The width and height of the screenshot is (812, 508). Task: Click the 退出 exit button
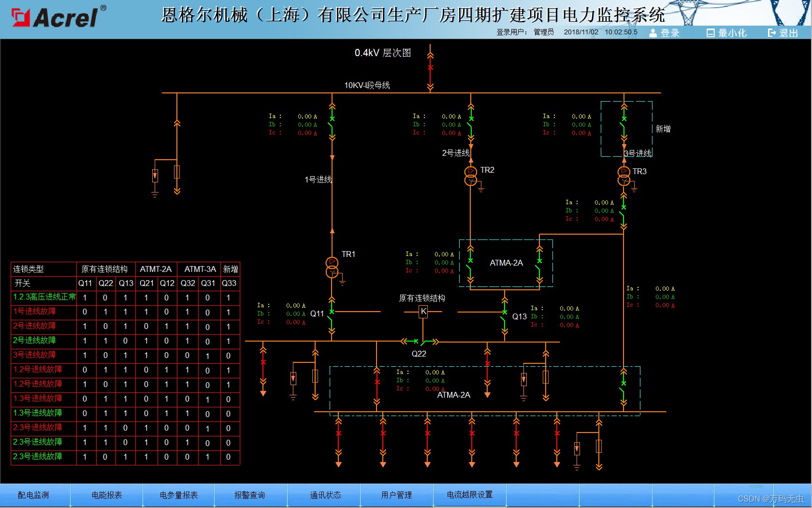coord(783,33)
